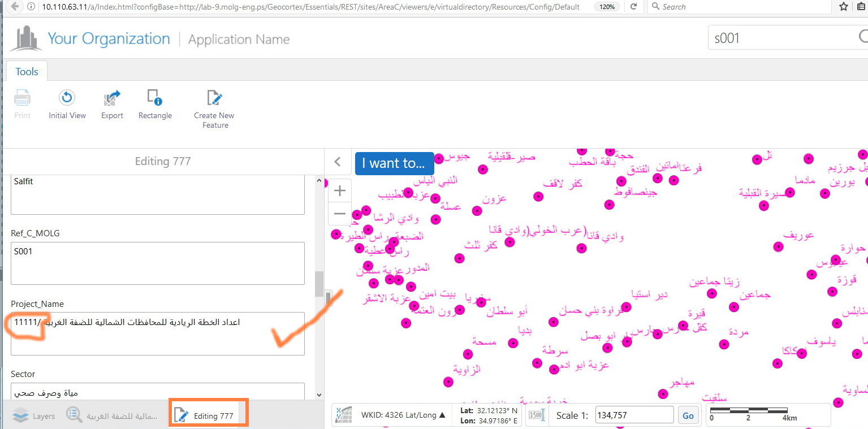
Task: Click the browser Search field
Action: 741,7
